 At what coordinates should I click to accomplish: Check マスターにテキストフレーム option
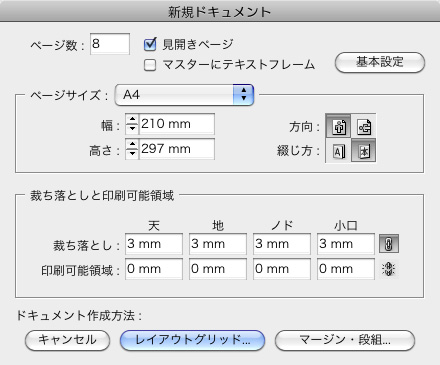click(x=150, y=65)
